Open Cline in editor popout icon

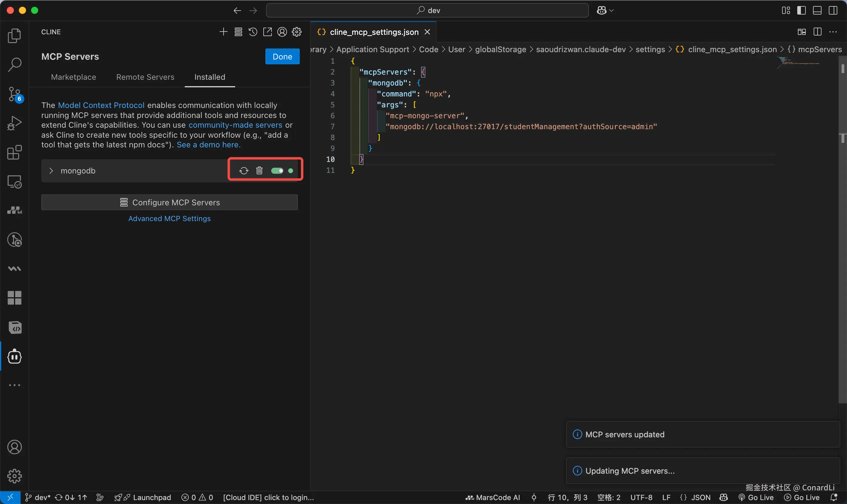click(267, 32)
